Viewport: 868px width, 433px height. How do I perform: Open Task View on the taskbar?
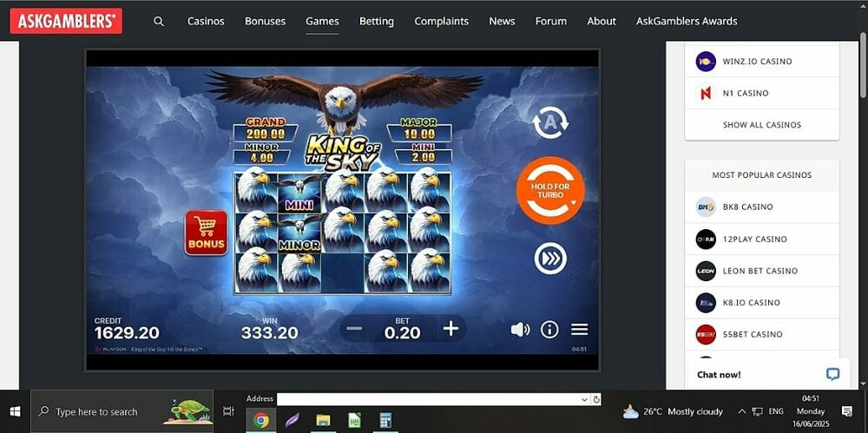point(228,411)
